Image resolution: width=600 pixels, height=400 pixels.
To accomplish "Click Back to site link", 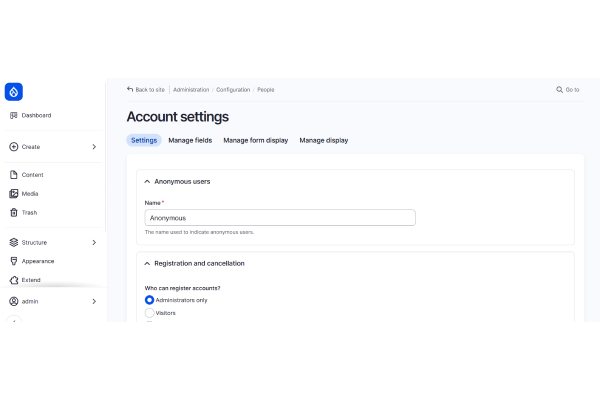I will pos(146,90).
